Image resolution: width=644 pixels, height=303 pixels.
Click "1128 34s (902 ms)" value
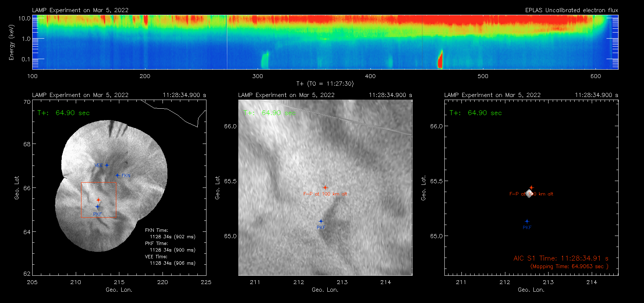click(x=173, y=237)
